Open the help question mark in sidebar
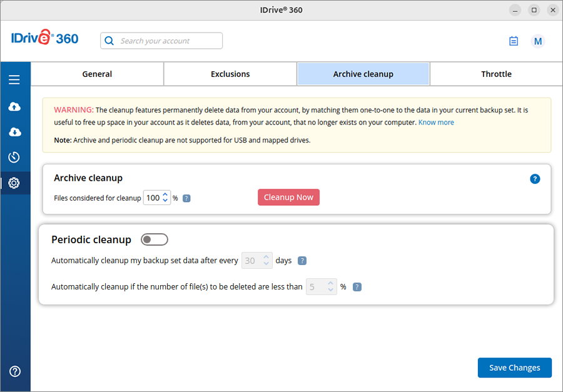This screenshot has height=392, width=563. (15, 371)
